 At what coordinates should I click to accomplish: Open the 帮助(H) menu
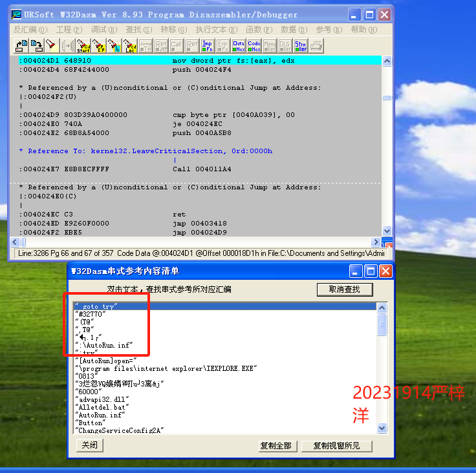click(364, 30)
